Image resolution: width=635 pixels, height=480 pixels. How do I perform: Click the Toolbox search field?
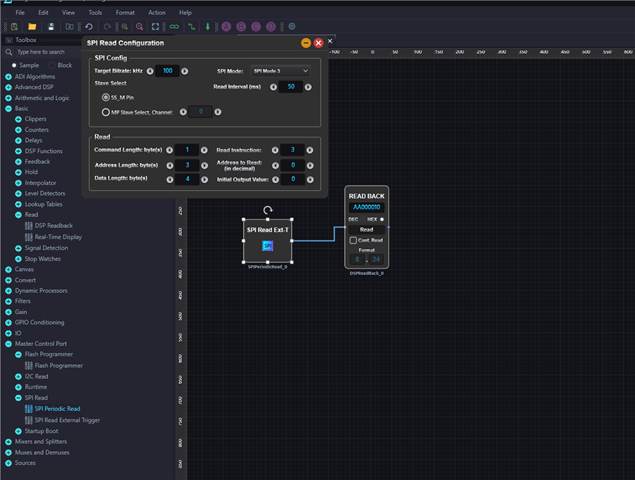point(47,52)
